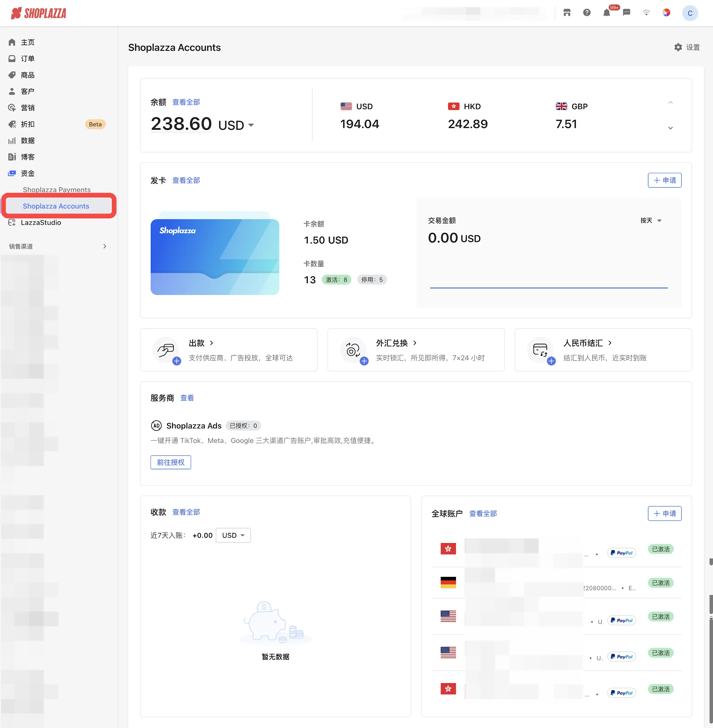View all cards via 查看全部 next to 发卡
The width and height of the screenshot is (713, 728).
pos(186,181)
